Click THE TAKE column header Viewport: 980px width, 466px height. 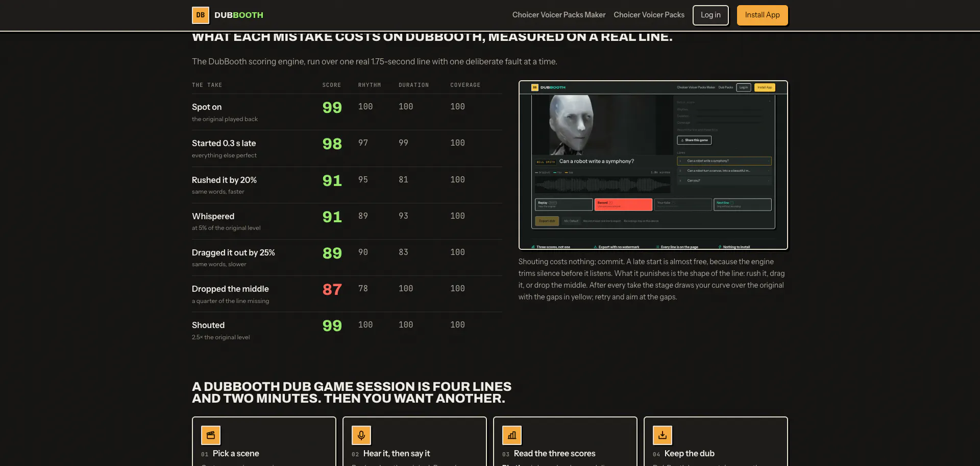click(x=207, y=85)
